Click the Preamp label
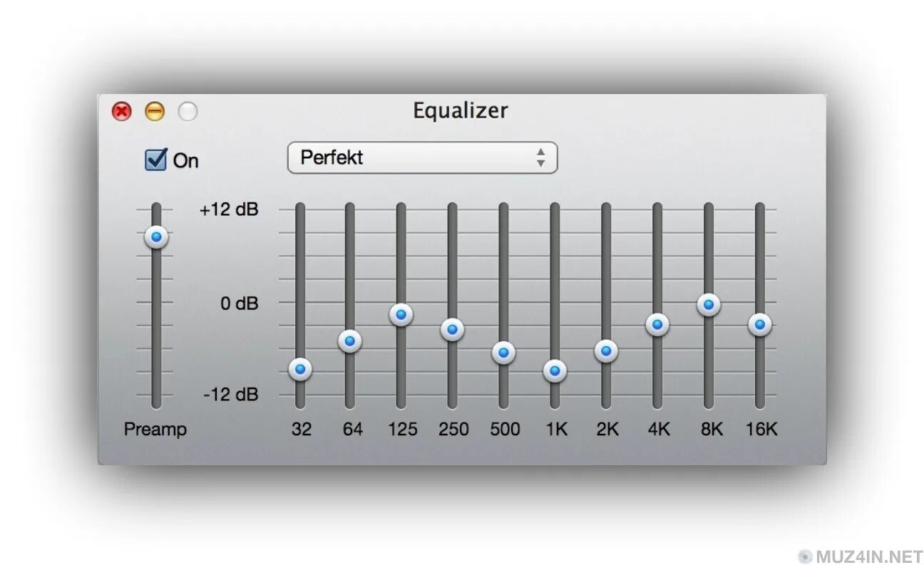Image resolution: width=924 pixels, height=565 pixels. tap(155, 429)
